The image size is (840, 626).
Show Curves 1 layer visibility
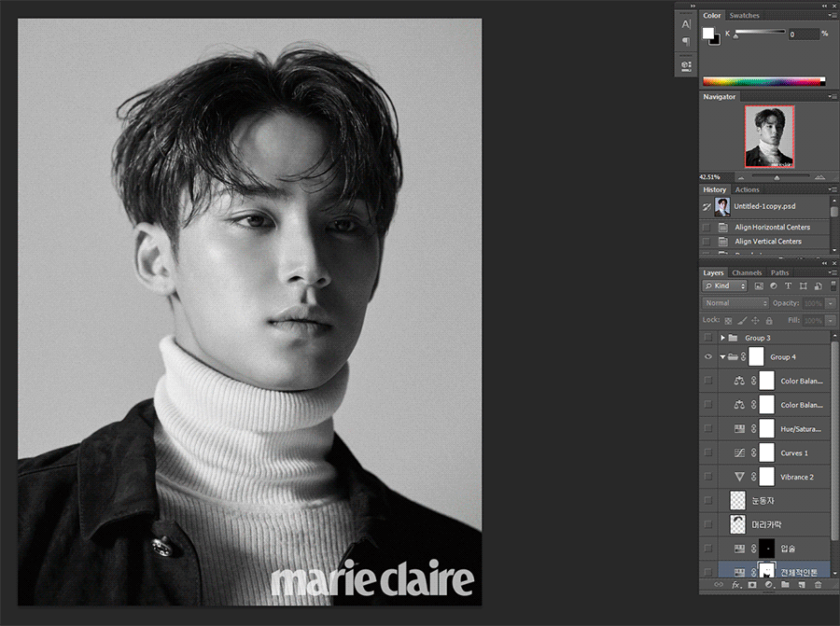708,452
